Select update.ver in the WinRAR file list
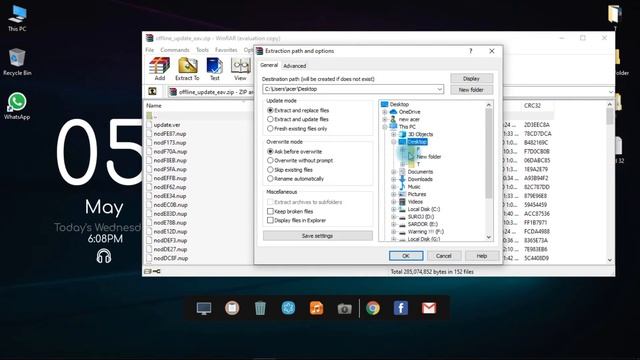640x360 pixels. click(167, 125)
